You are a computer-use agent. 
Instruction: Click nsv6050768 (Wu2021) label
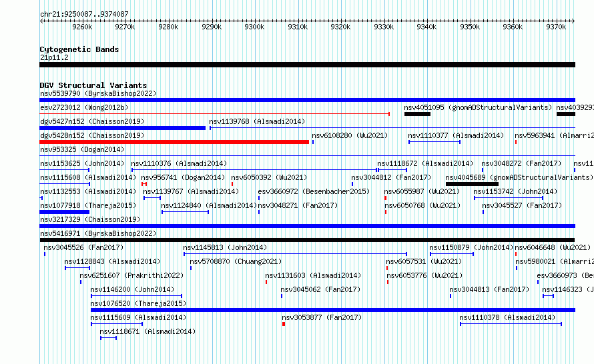pyautogui.click(x=422, y=205)
